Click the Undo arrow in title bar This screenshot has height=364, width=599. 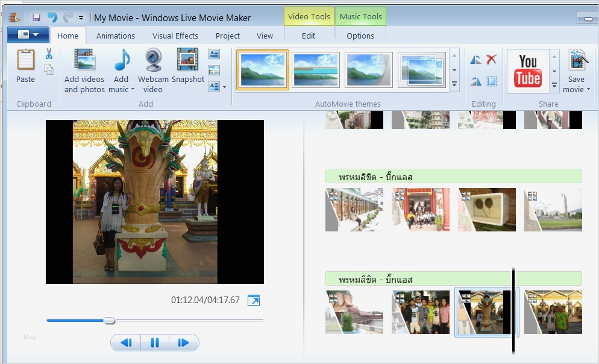tap(52, 17)
